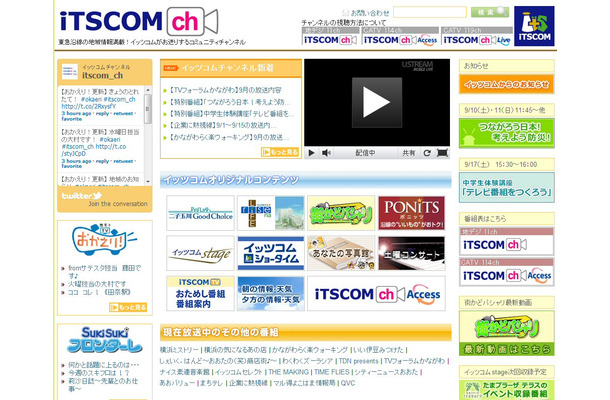
Task: Open the #okaeri hashtag in first tweet
Action: click(91, 99)
